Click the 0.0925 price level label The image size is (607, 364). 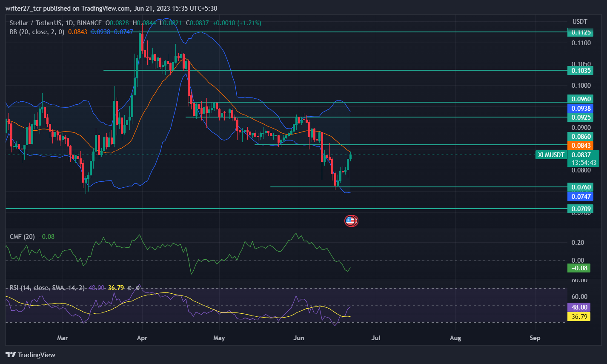point(581,117)
